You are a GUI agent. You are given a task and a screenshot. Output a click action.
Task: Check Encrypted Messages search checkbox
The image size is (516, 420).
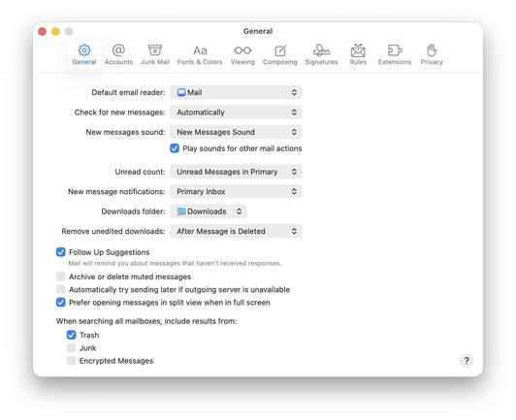[71, 361]
